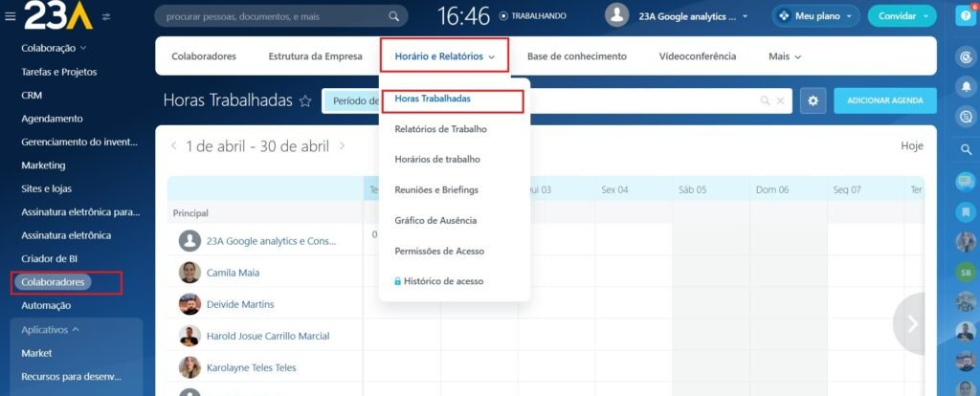The height and width of the screenshot is (396, 980).
Task: Click the TRABALHANDO status indicator
Action: 532,16
